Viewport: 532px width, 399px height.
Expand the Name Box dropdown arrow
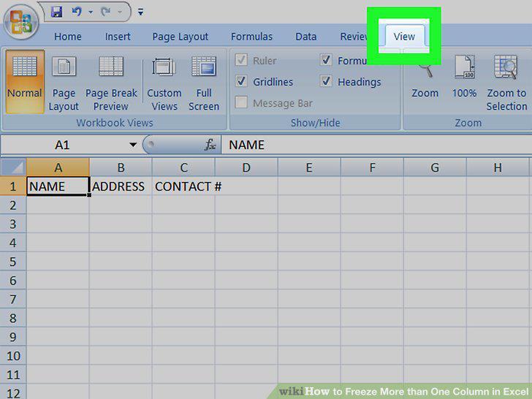point(133,145)
